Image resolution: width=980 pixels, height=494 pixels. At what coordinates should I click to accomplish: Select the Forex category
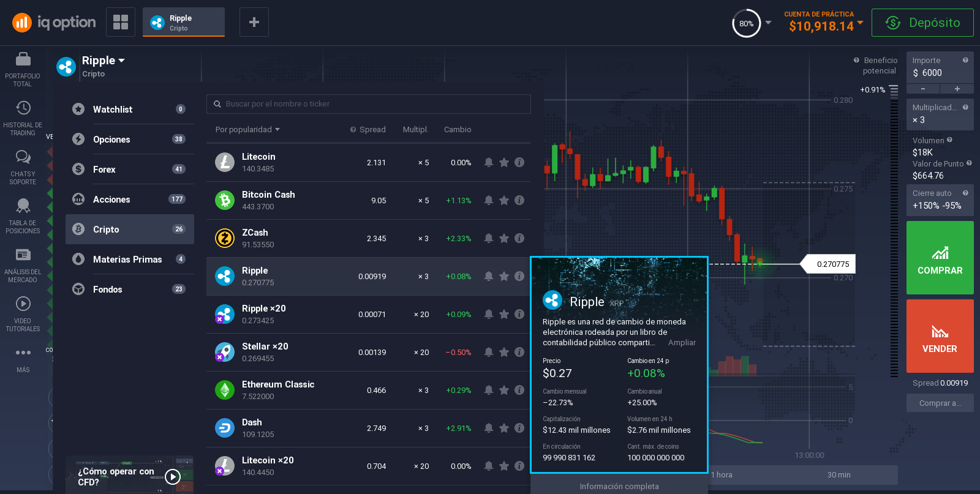point(130,169)
